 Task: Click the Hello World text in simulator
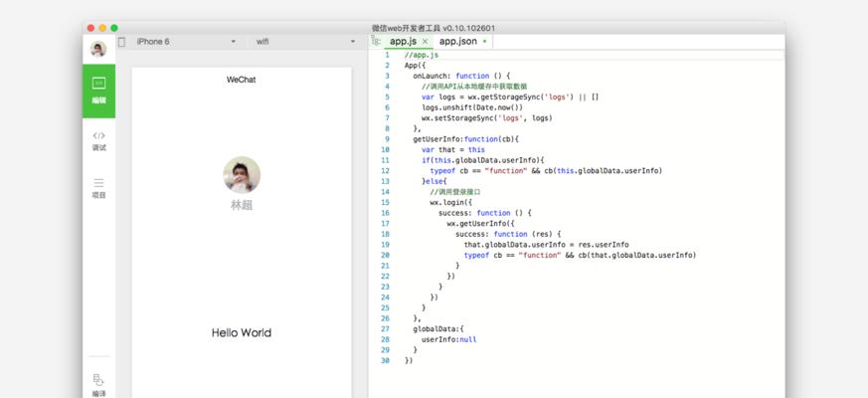click(242, 332)
